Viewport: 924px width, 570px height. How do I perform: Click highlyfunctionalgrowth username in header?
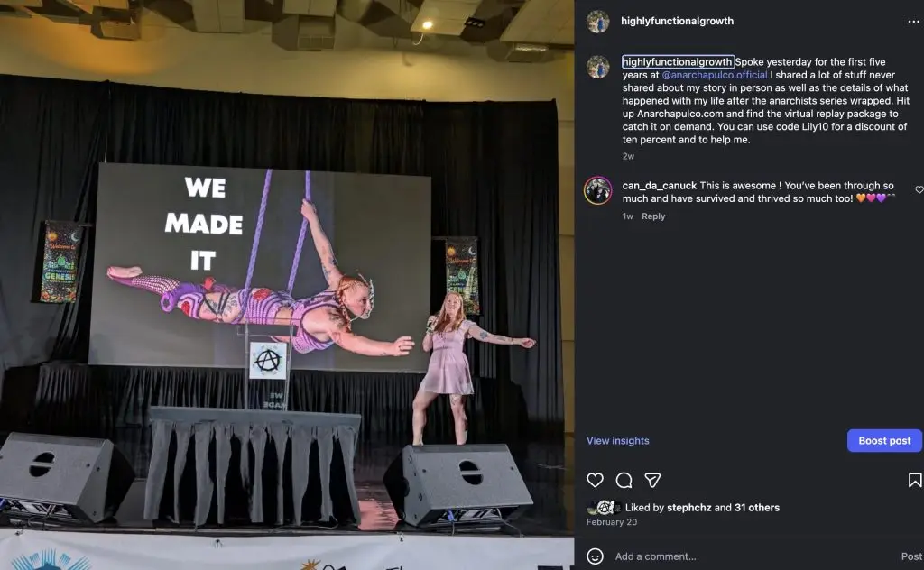677,22
